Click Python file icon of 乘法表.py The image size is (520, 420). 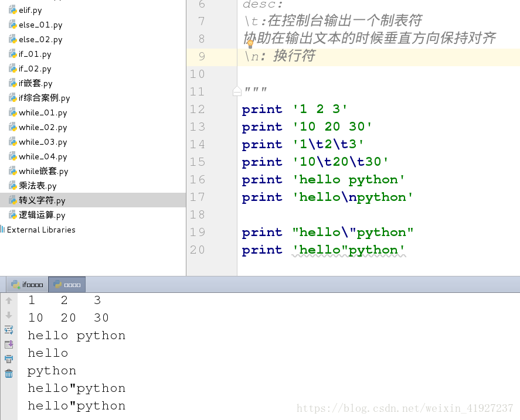12,185
